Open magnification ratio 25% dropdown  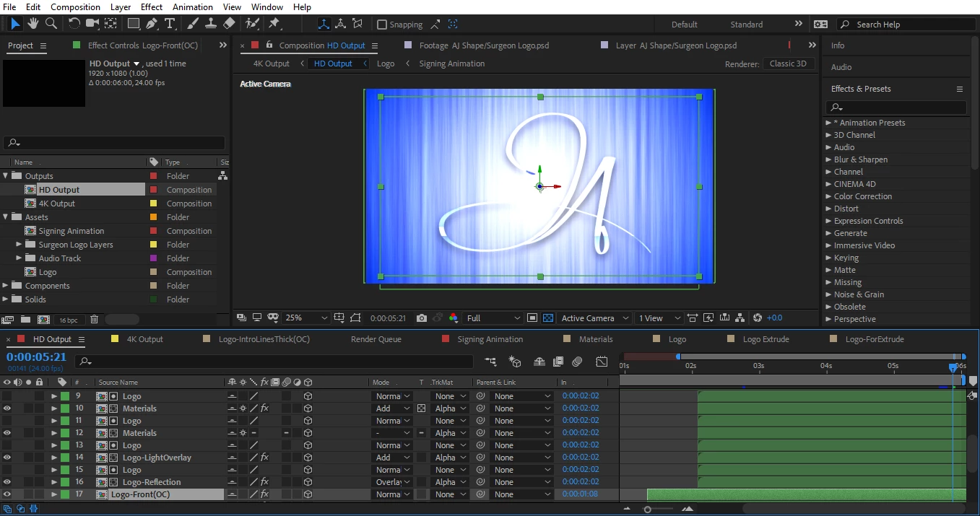click(x=307, y=318)
